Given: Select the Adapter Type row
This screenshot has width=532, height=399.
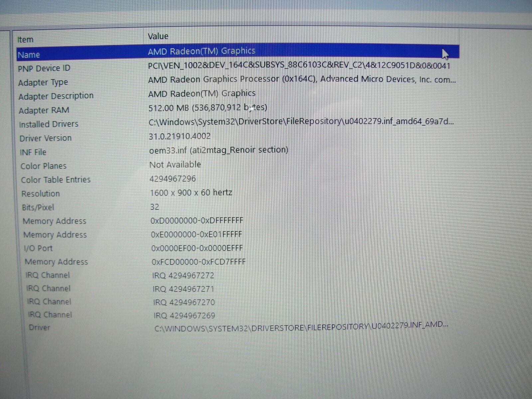Looking at the screenshot, I should coord(237,81).
